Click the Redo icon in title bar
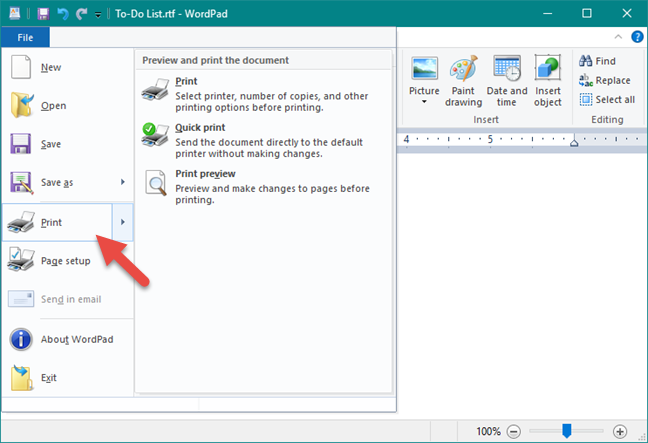Viewport: 648px width, 443px height. (81, 14)
